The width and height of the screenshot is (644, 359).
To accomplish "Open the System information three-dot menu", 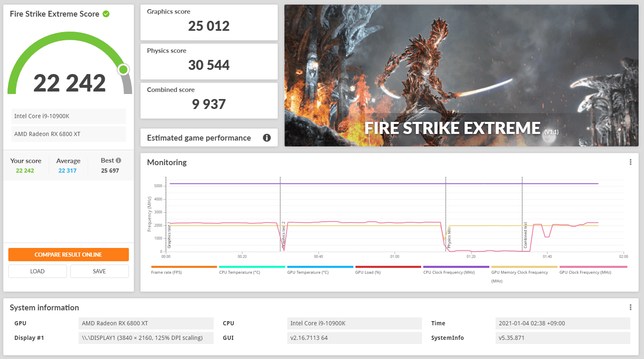I will pos(630,307).
